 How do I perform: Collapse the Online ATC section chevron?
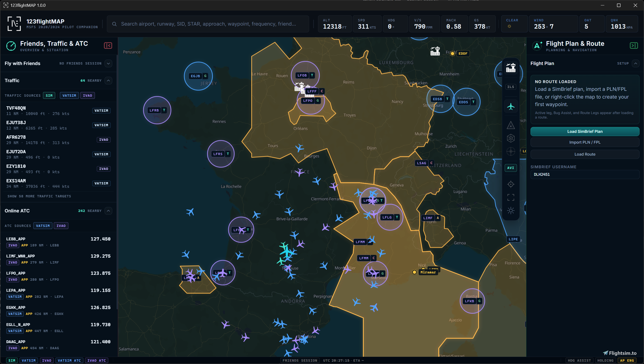tap(108, 211)
